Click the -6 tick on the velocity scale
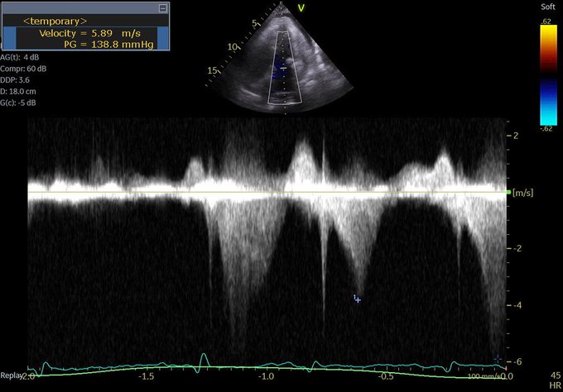Screen dimensions: 563x392 517,361
